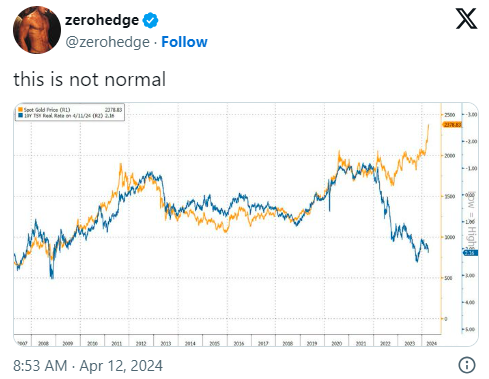Follow the zerohedge account

tap(184, 42)
